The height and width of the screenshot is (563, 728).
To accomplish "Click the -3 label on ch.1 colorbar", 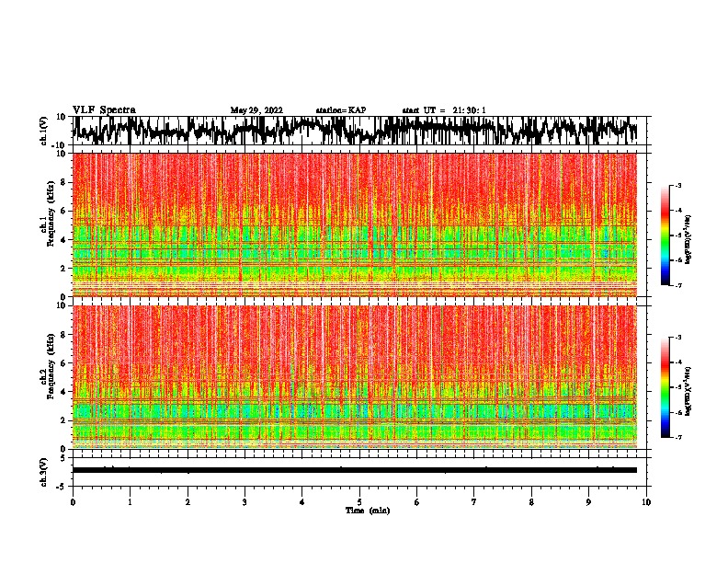I will pos(677,185).
